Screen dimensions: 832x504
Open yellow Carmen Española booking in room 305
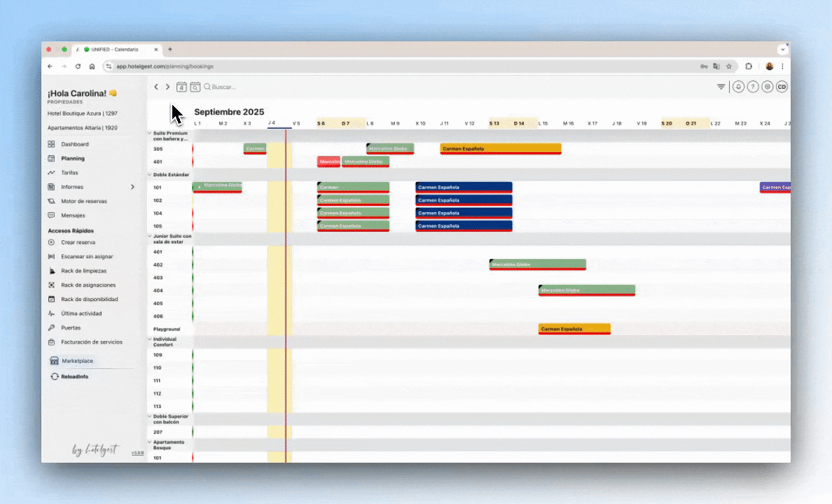(500, 148)
